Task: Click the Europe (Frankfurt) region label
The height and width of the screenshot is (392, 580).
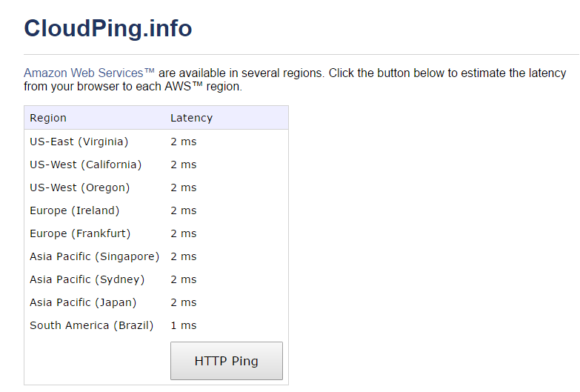Action: [80, 233]
